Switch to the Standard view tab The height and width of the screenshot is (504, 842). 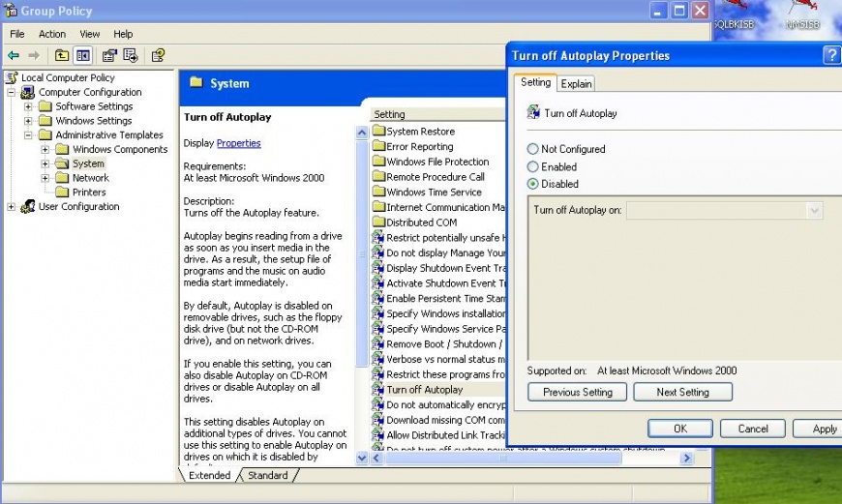(267, 475)
